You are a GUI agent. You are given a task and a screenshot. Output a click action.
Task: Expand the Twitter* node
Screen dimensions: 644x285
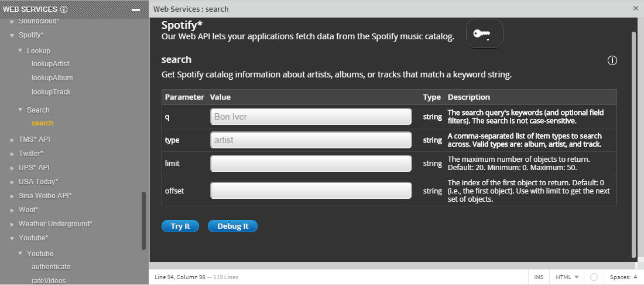click(x=12, y=154)
